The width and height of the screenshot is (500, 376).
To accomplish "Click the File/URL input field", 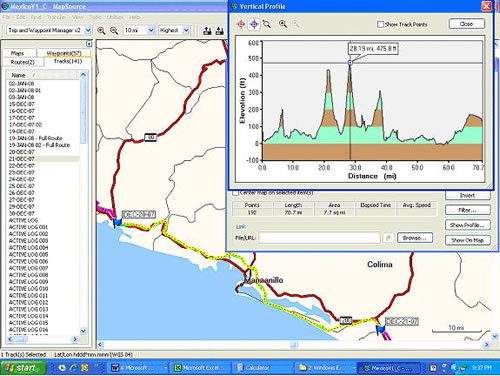I will pos(319,238).
